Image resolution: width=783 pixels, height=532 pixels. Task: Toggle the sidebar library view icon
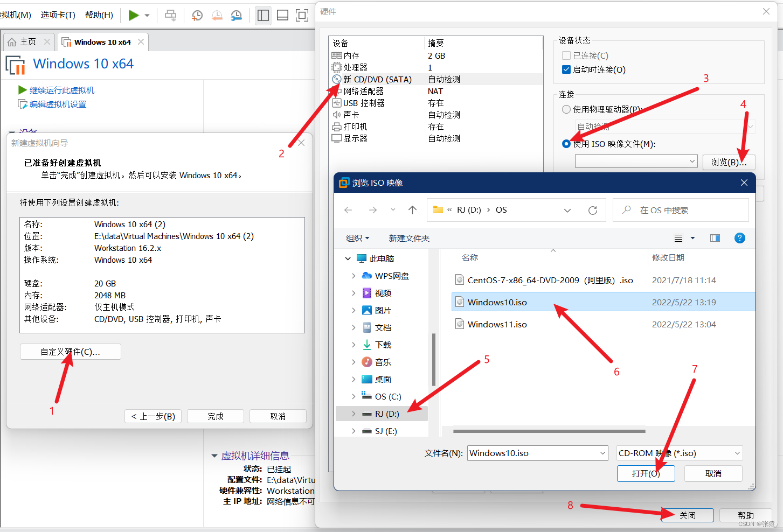pos(263,15)
